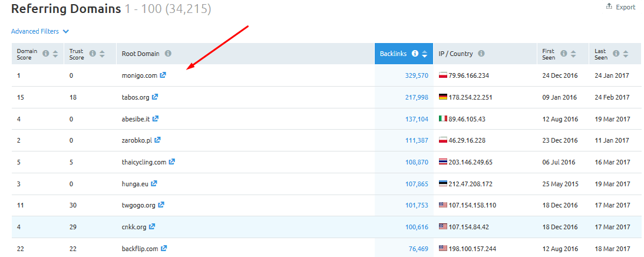
Task: Open tabos.org external link icon
Action: [x=155, y=97]
